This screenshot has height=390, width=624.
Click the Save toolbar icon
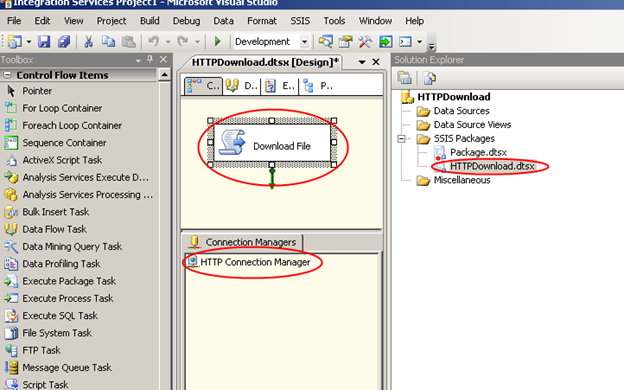tap(44, 41)
